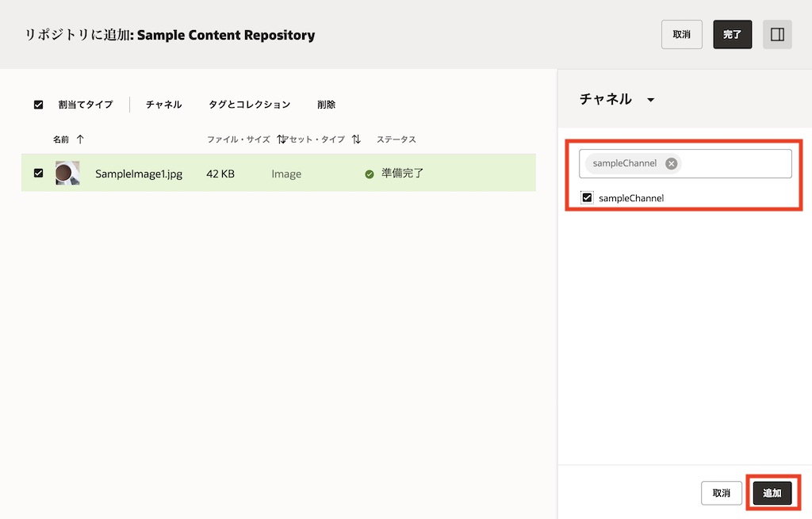Screen dimensions: 812x519
Task: Click the green 準備完了 status icon
Action: pyautogui.click(x=370, y=174)
